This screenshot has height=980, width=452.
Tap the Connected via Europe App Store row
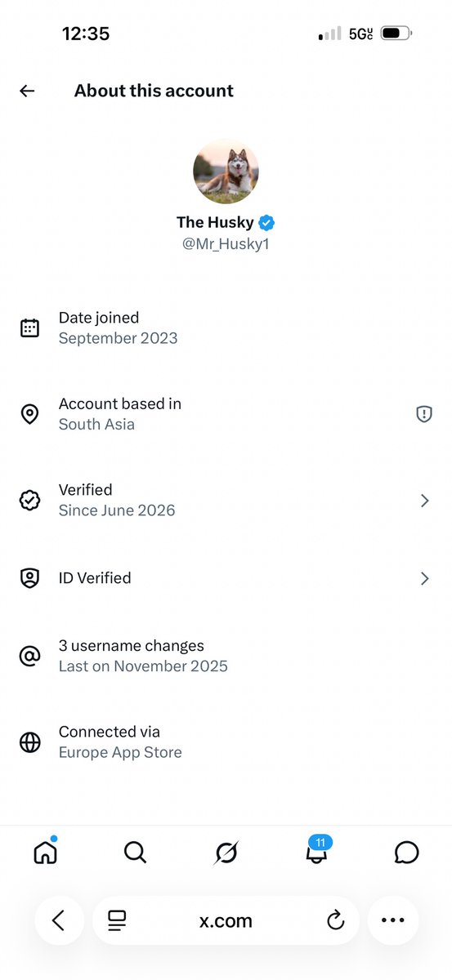pos(226,742)
